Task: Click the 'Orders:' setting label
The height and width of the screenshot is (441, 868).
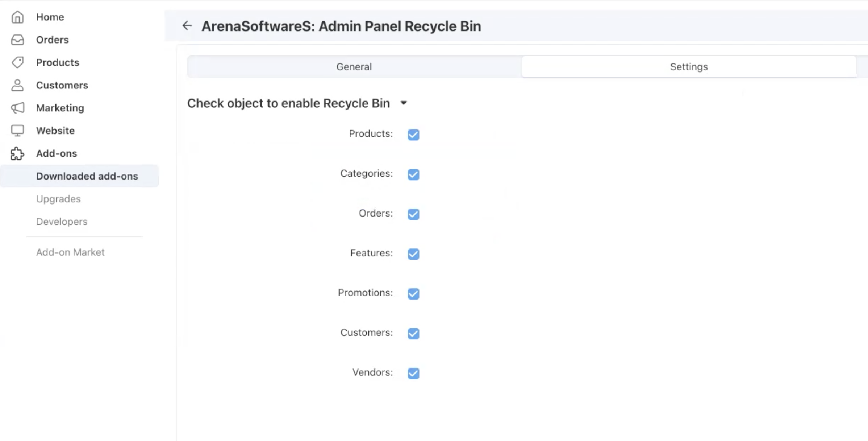Action: click(x=376, y=213)
